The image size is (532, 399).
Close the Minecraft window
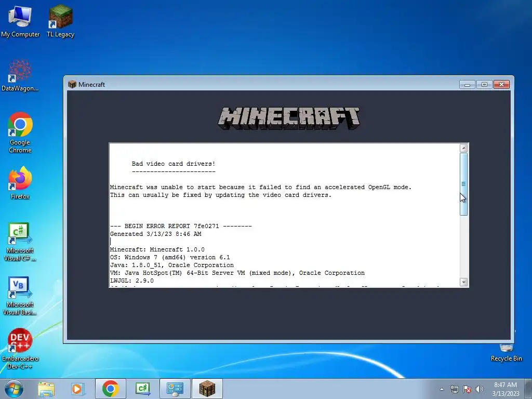pos(501,85)
